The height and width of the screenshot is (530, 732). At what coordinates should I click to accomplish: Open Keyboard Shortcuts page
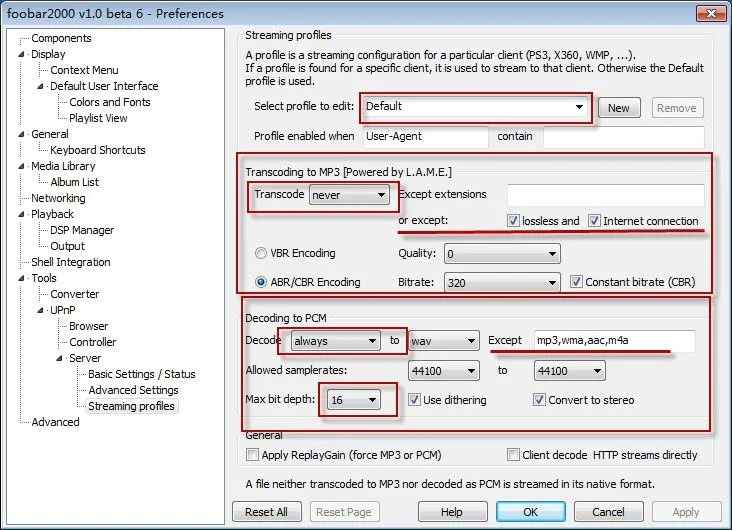click(x=98, y=150)
